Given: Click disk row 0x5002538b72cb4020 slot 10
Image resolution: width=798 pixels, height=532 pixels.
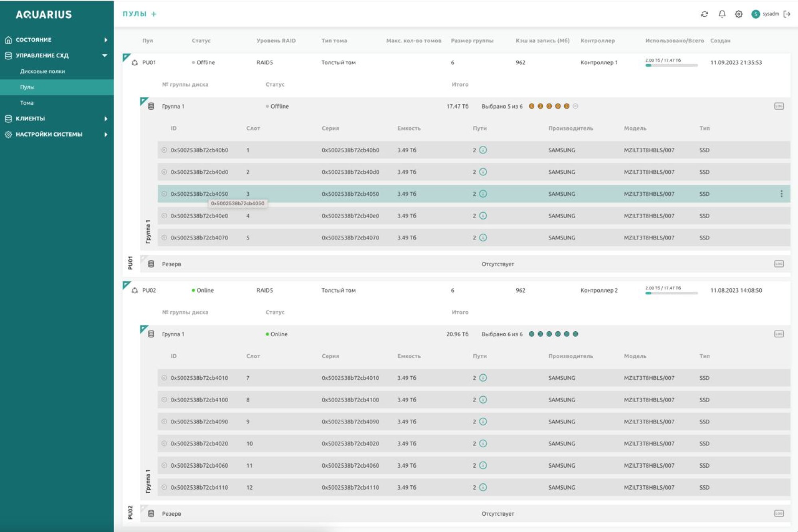Looking at the screenshot, I should point(474,444).
